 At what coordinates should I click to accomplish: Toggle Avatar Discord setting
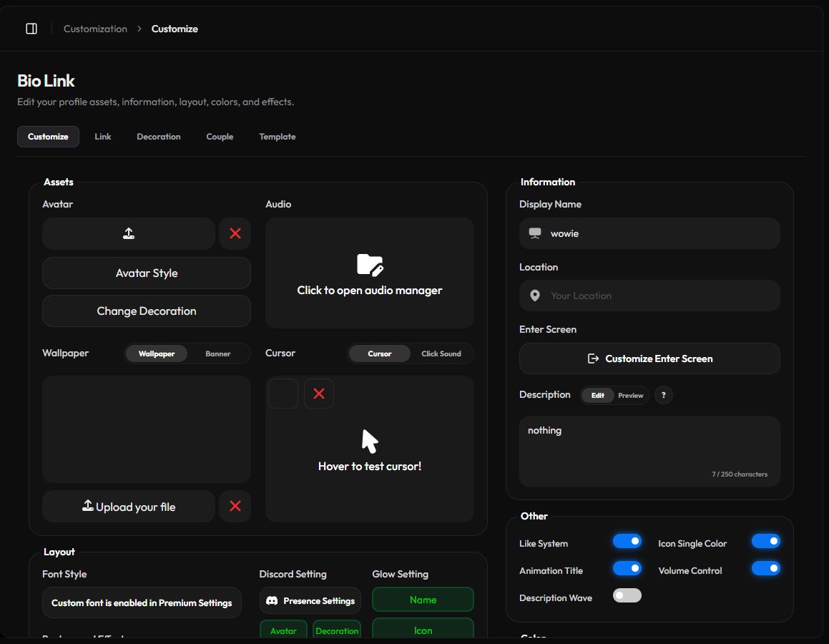click(283, 630)
